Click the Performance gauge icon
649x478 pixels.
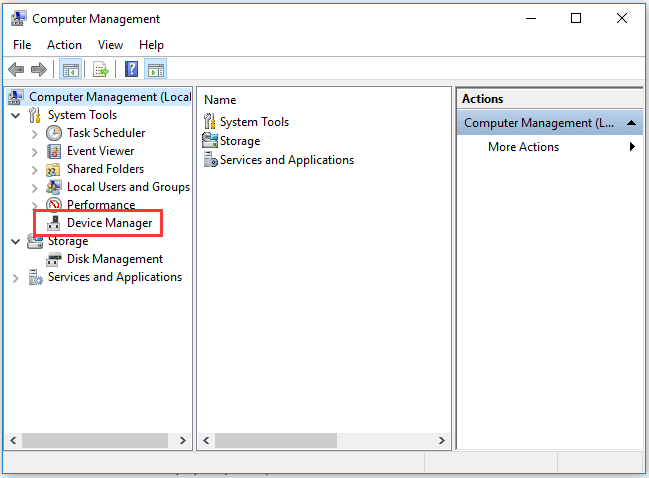(54, 204)
